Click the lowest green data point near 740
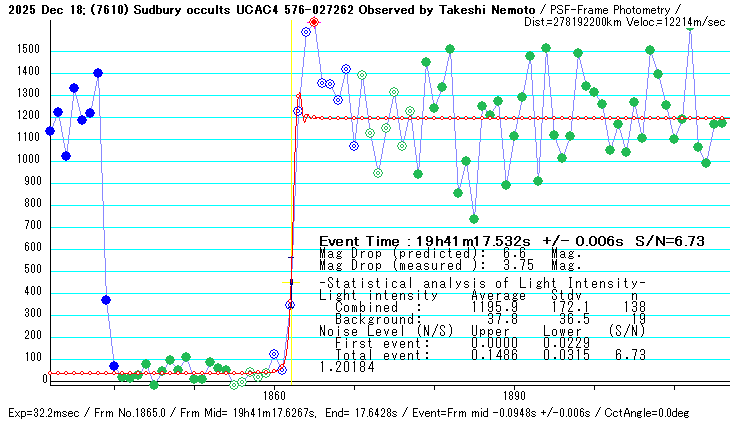Screen dimensions: 740x425 point(474,219)
